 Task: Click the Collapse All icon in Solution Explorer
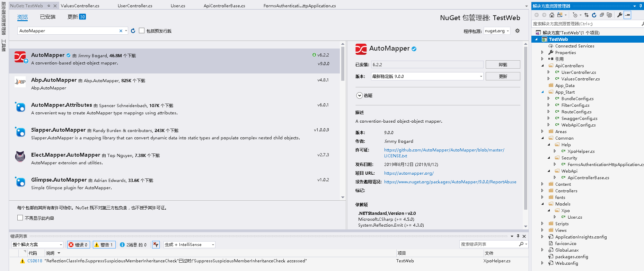coord(602,15)
